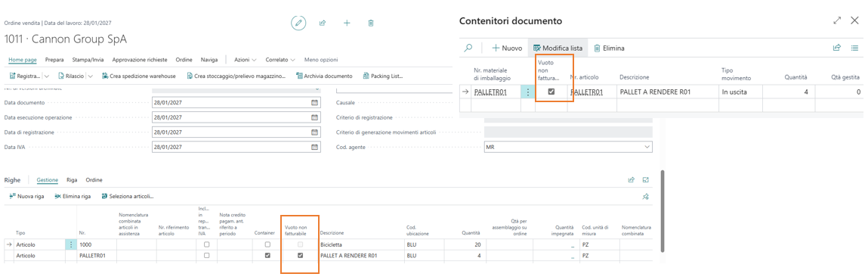
Task: Click the share icon in Contenitori documento toolbar
Action: (837, 48)
